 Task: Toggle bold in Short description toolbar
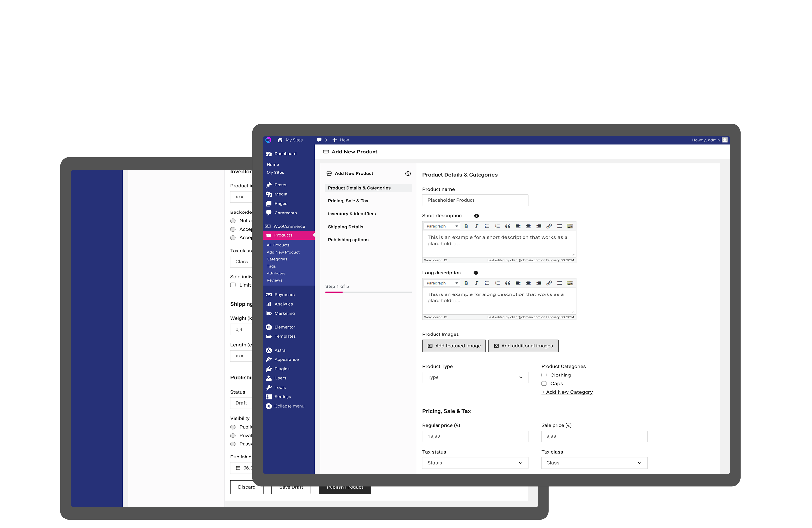(466, 226)
